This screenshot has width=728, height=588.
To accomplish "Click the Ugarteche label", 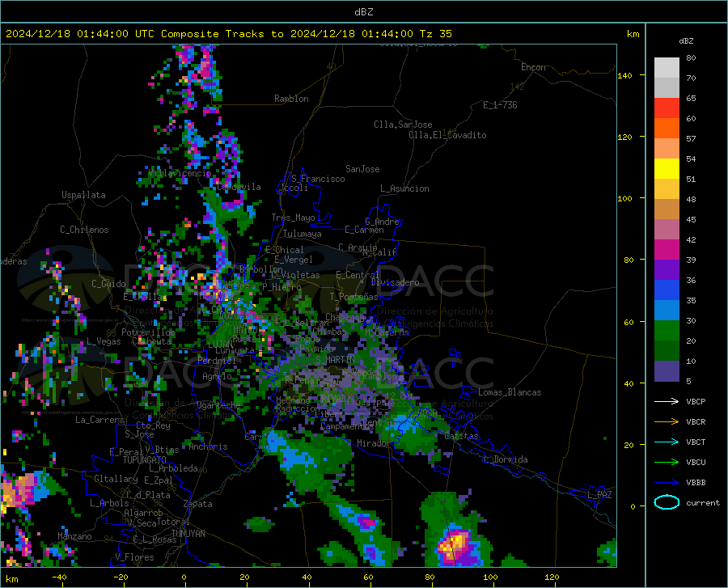I will coord(218,405).
